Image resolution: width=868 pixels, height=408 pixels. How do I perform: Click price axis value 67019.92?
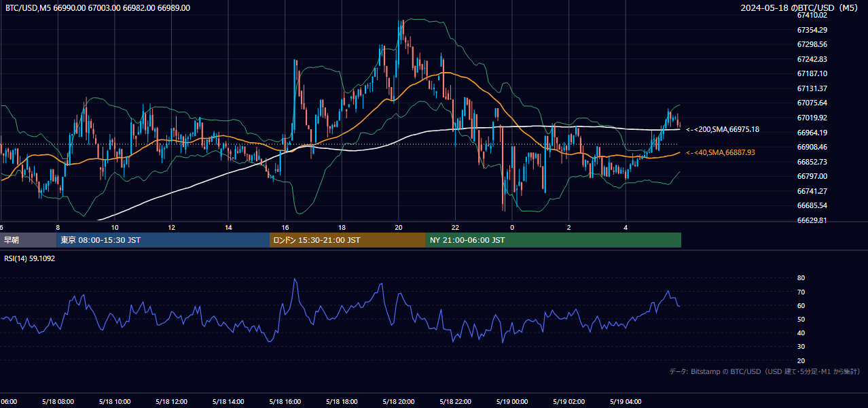click(812, 118)
